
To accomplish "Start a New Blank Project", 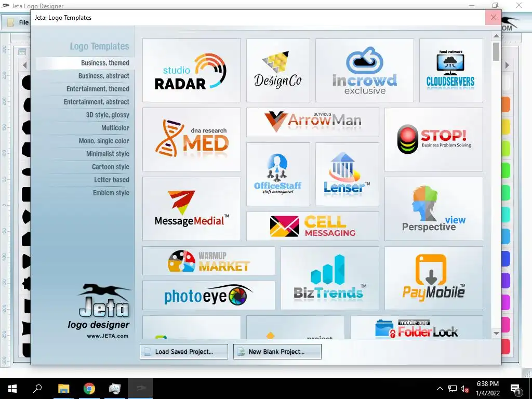I will 277,352.
